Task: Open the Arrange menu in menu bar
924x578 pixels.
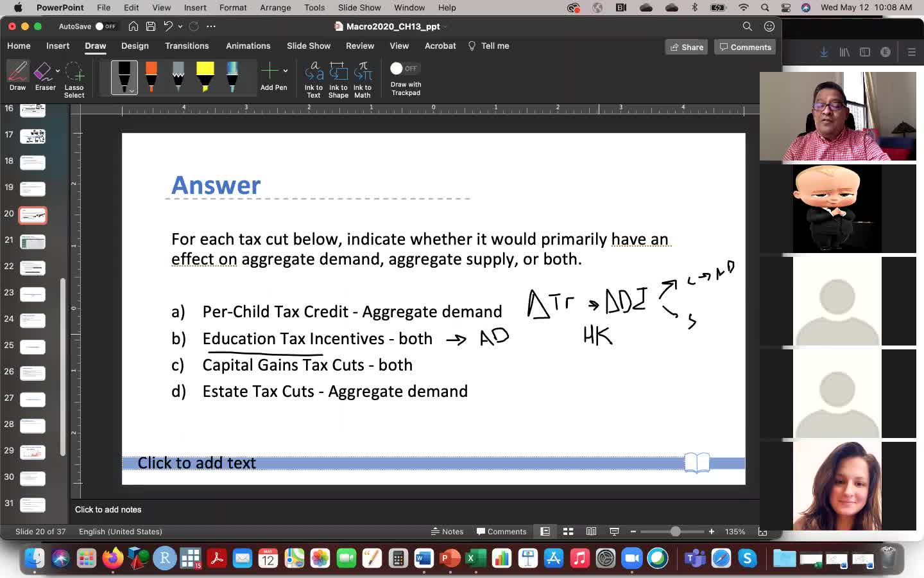Action: click(275, 8)
